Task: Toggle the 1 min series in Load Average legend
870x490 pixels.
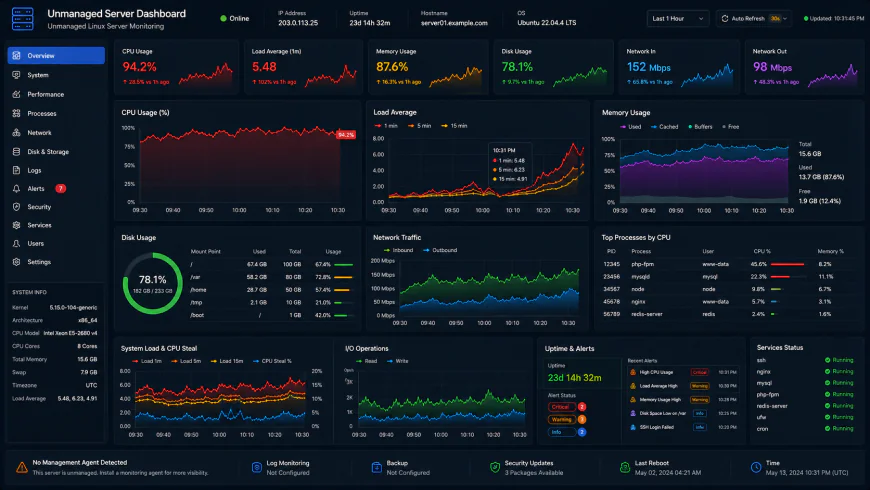Action: pyautogui.click(x=386, y=126)
